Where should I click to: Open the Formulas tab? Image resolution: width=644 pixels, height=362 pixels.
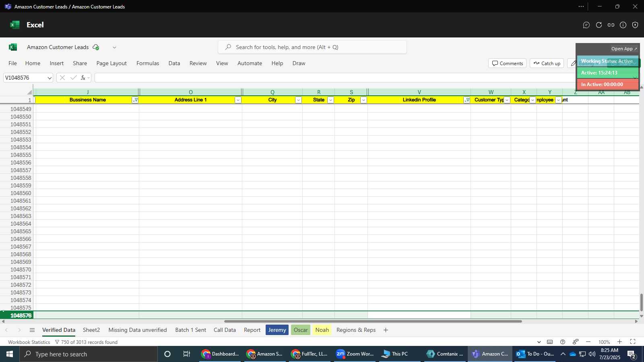pos(148,63)
